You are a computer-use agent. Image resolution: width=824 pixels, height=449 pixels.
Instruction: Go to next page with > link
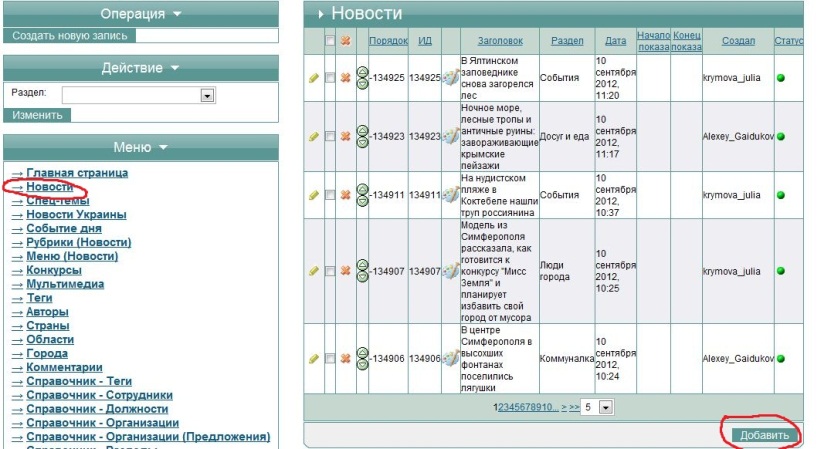[564, 407]
